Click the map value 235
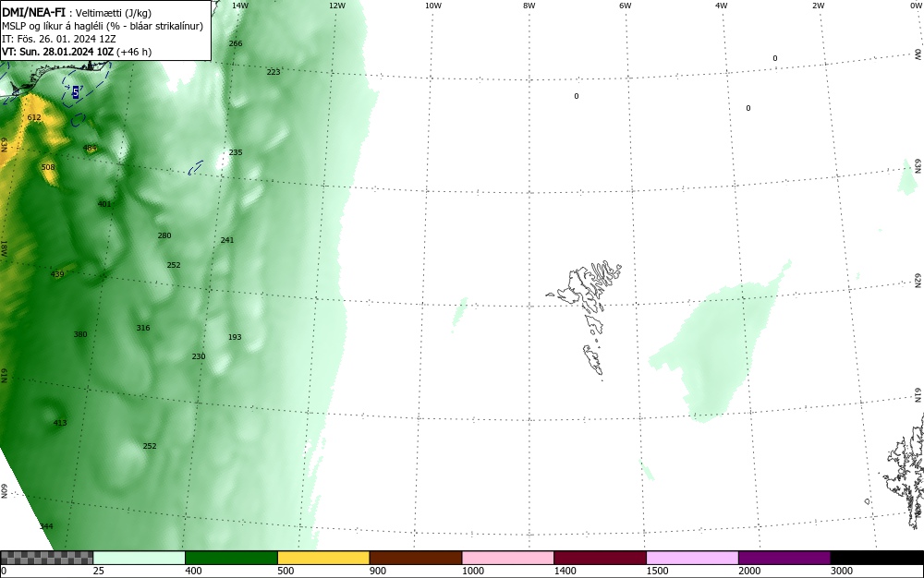Image resolution: width=924 pixels, height=578 pixels. [236, 152]
